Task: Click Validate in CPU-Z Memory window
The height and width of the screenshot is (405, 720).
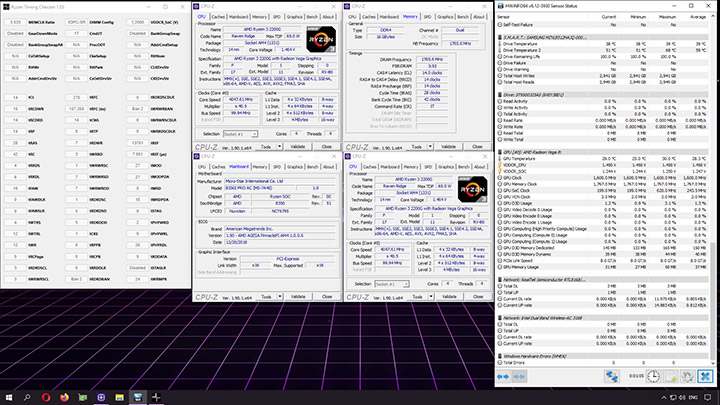Action: point(449,146)
